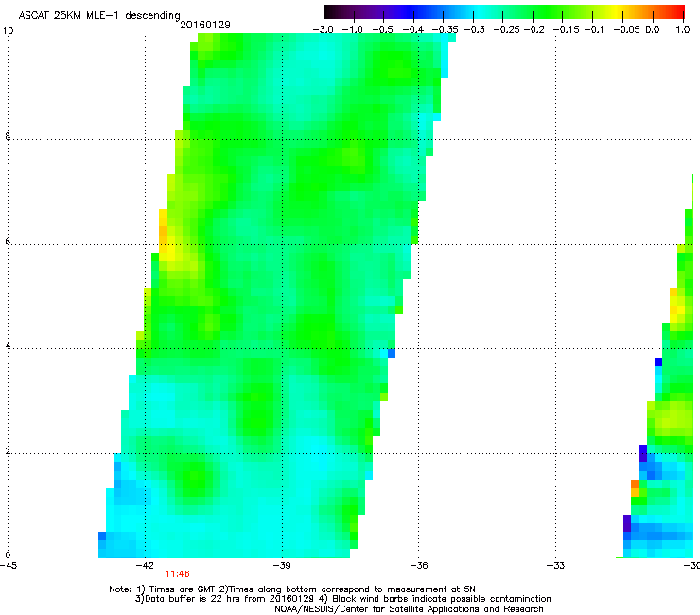Click the lone blue pixel on the main swath's right edge
The image size is (700, 615).
[392, 353]
